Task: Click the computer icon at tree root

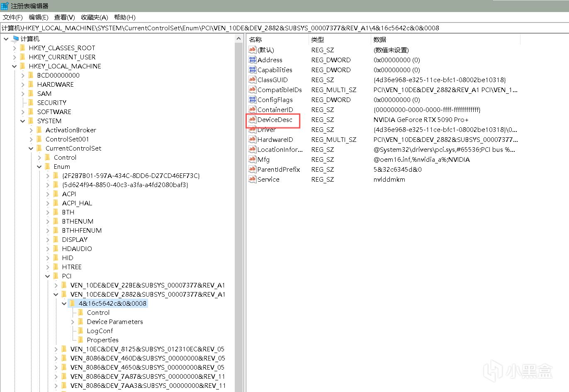Action: coord(15,39)
